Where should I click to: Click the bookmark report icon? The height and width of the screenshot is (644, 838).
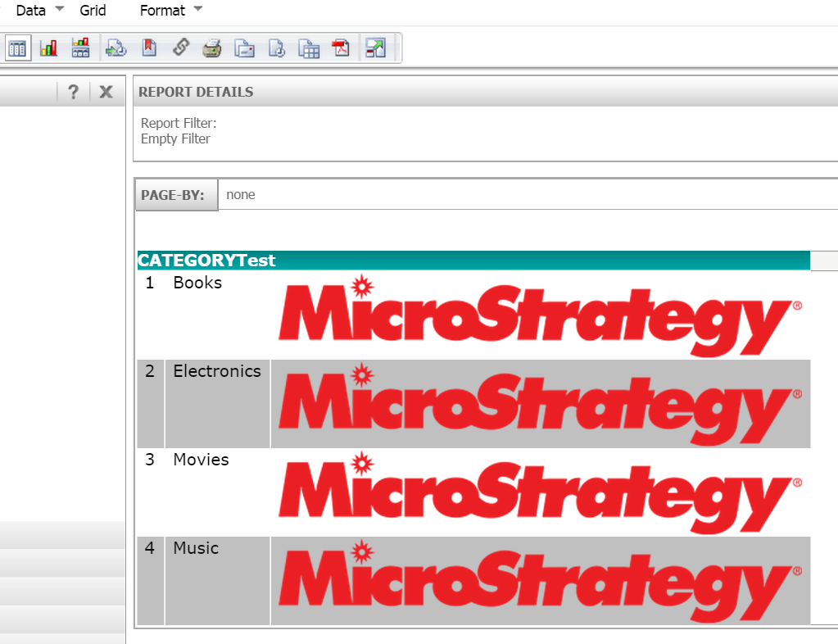[148, 48]
